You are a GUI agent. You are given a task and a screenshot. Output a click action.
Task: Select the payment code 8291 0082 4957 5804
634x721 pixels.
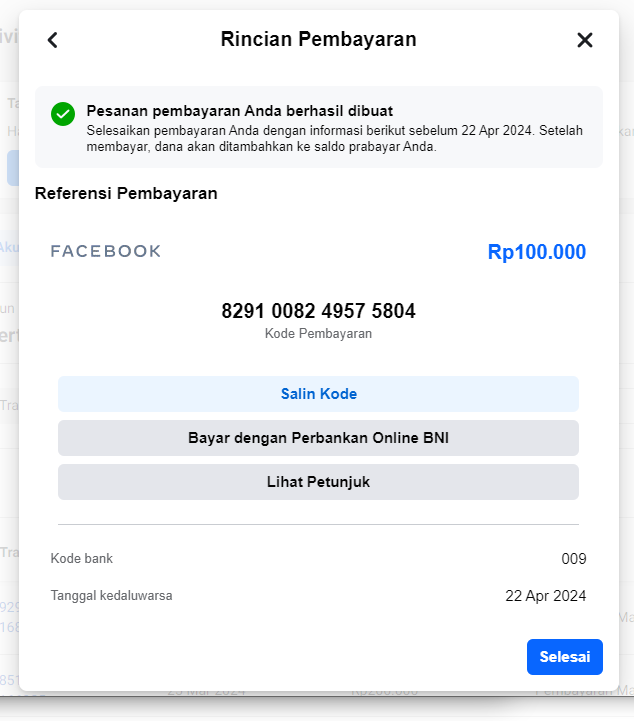coord(318,311)
